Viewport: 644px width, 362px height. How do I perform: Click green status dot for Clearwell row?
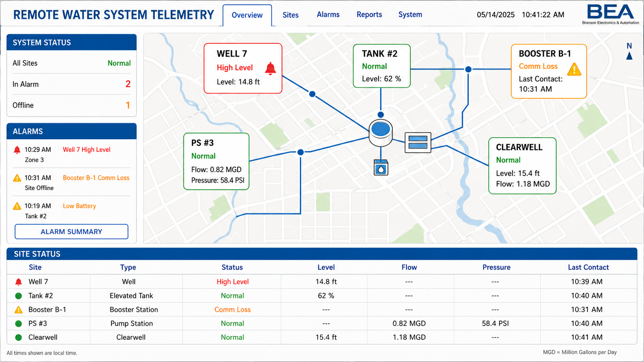click(18, 337)
